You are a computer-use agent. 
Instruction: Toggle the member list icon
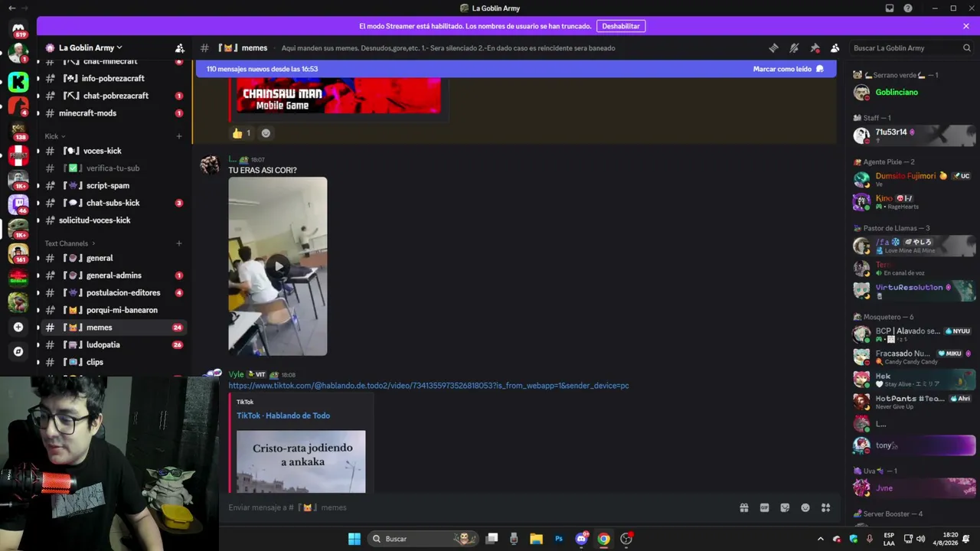pyautogui.click(x=835, y=47)
